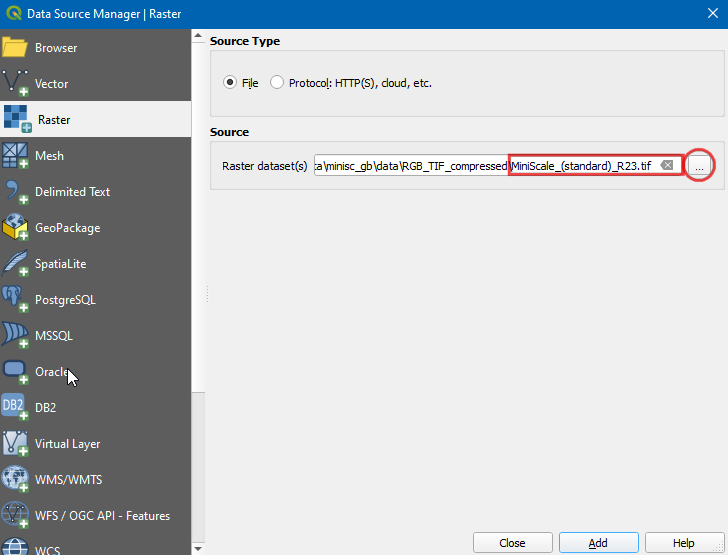Open the raster file browse button
Image resolution: width=728 pixels, height=555 pixels.
[x=700, y=166]
